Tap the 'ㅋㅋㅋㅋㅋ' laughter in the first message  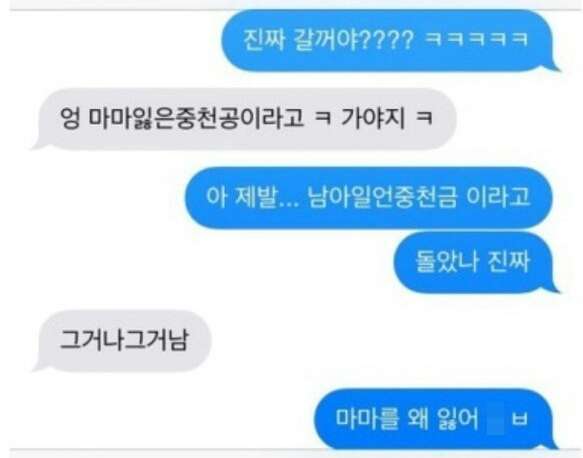click(x=476, y=39)
